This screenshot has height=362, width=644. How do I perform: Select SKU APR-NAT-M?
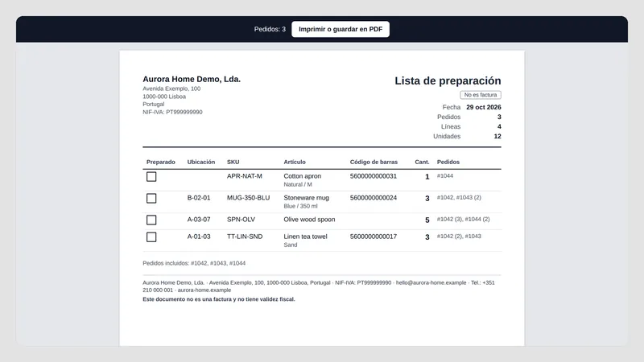(245, 176)
